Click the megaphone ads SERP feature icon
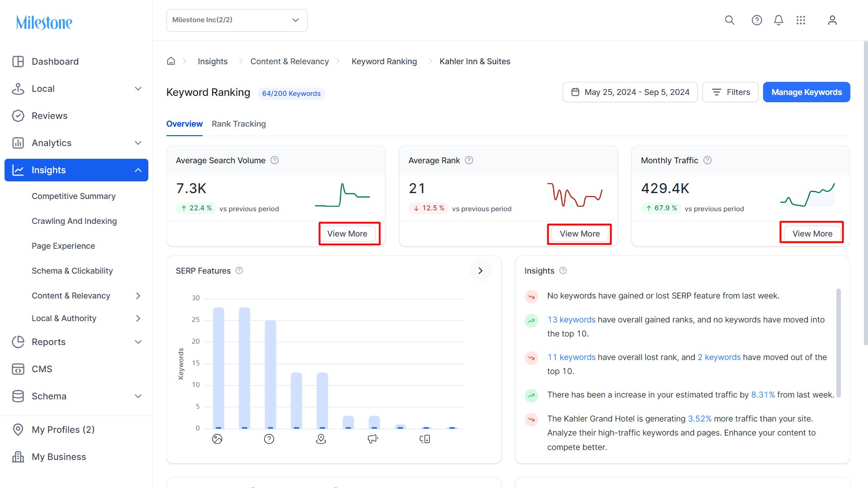Screen dimensions: 868x488 point(373,439)
